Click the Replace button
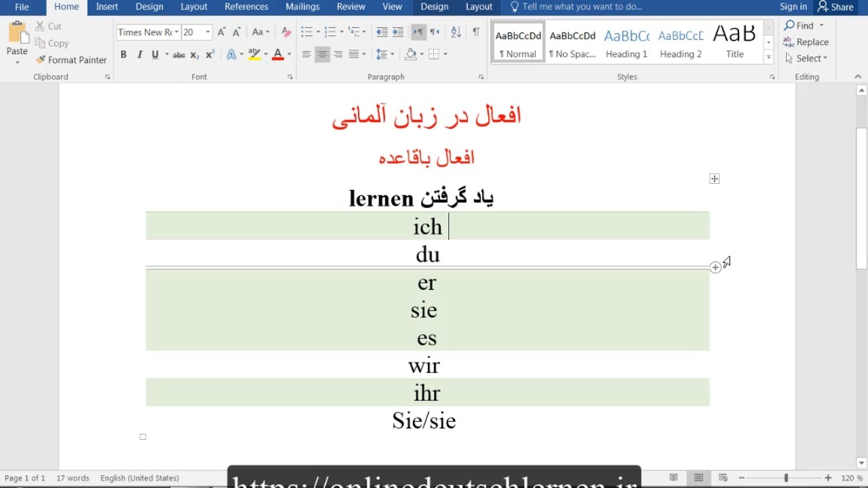 tap(806, 42)
